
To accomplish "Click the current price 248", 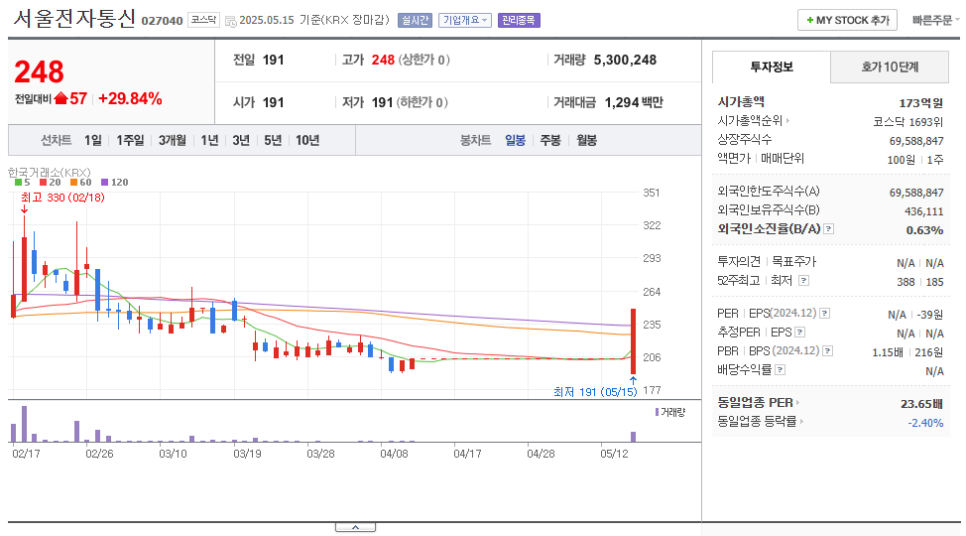I will (39, 72).
